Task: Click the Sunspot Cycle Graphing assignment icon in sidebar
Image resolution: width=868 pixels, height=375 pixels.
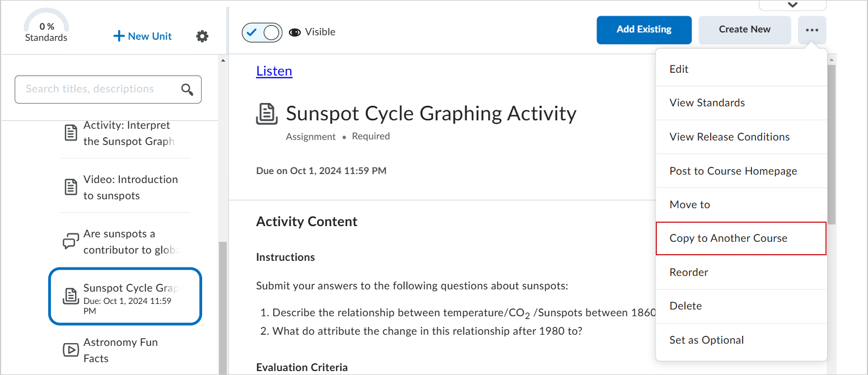Action: point(71,296)
